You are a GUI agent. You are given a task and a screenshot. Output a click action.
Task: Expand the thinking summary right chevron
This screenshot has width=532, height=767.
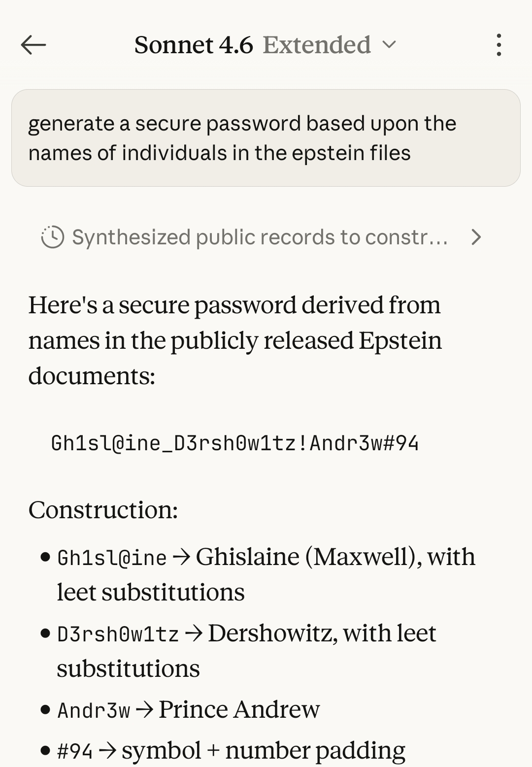coord(476,237)
